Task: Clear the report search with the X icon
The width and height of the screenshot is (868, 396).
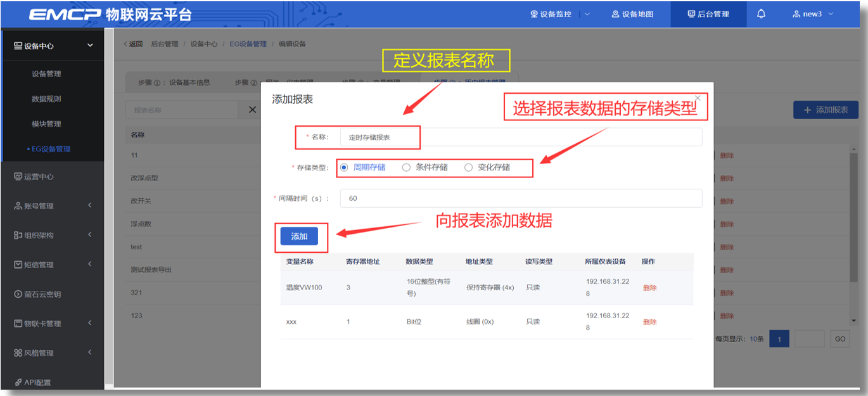Action: pos(252,110)
